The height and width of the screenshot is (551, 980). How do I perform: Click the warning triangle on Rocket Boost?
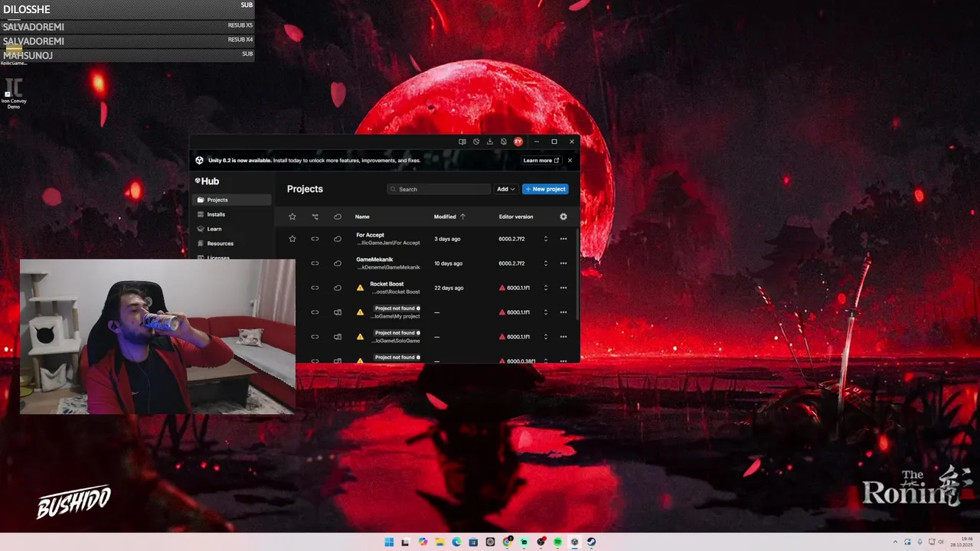pos(360,288)
